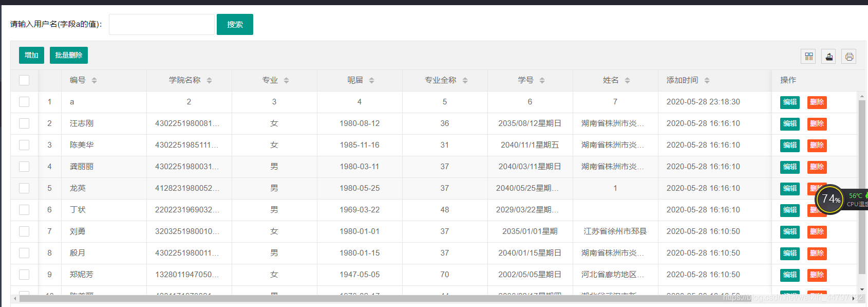Click the export table icon
Screen dimensions: 868x307
(x=829, y=57)
